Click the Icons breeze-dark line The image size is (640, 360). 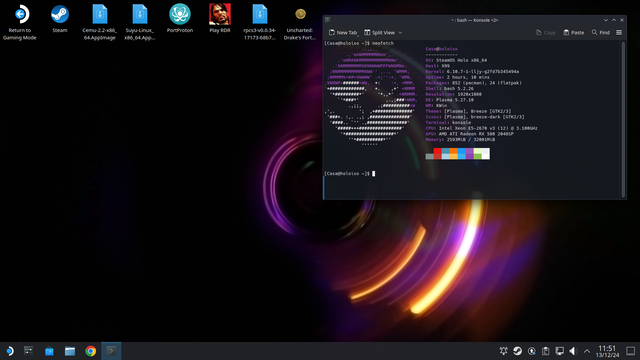[x=475, y=117]
